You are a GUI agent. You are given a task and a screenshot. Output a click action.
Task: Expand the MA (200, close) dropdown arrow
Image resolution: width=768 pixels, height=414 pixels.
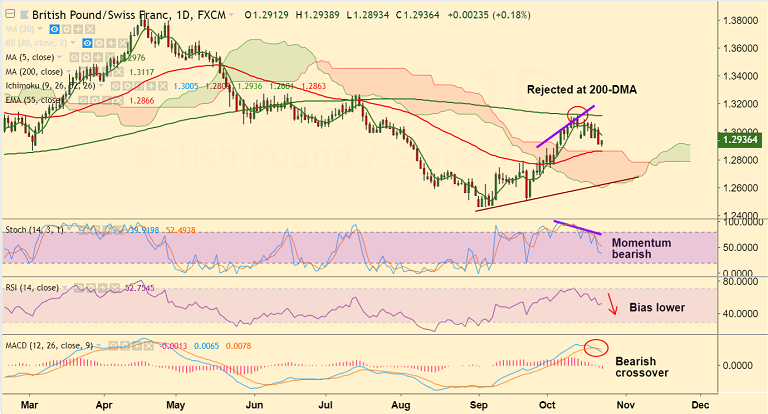click(68, 71)
